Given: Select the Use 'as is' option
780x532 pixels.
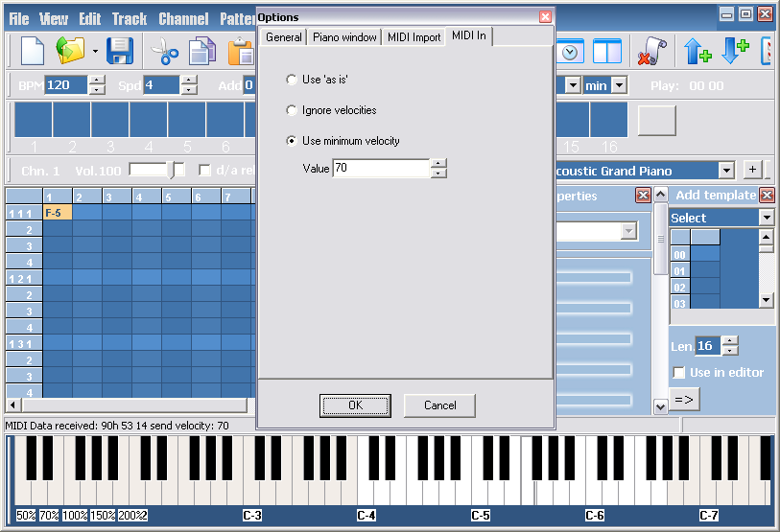Looking at the screenshot, I should tap(293, 80).
